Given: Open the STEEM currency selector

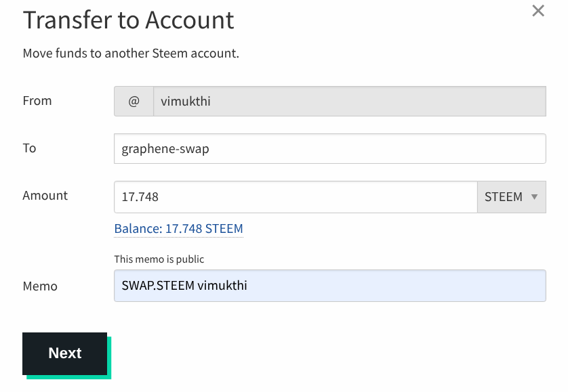Looking at the screenshot, I should (511, 197).
